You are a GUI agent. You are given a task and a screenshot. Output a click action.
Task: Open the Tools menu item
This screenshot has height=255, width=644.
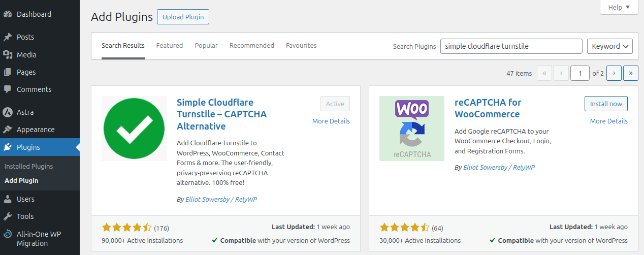tap(40, 216)
